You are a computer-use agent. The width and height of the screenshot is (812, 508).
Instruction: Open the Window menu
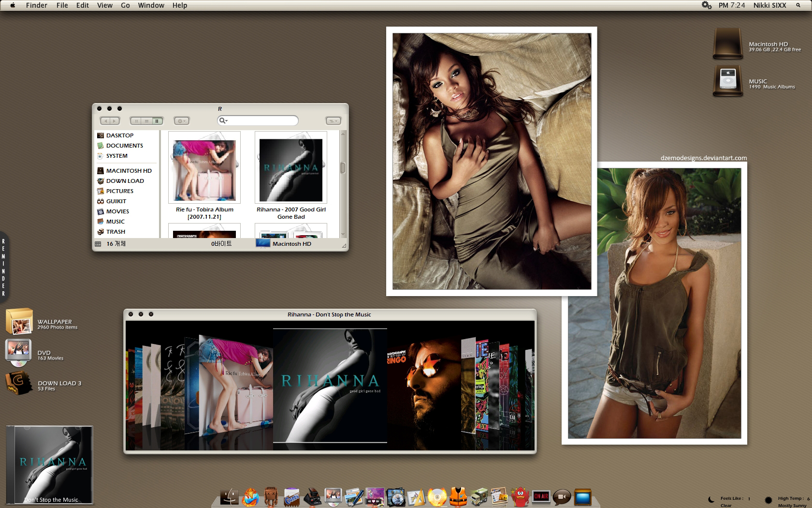[x=151, y=5]
